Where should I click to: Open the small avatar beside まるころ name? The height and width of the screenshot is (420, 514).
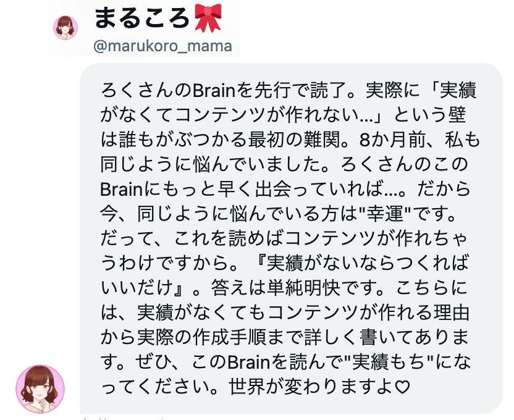tap(65, 28)
